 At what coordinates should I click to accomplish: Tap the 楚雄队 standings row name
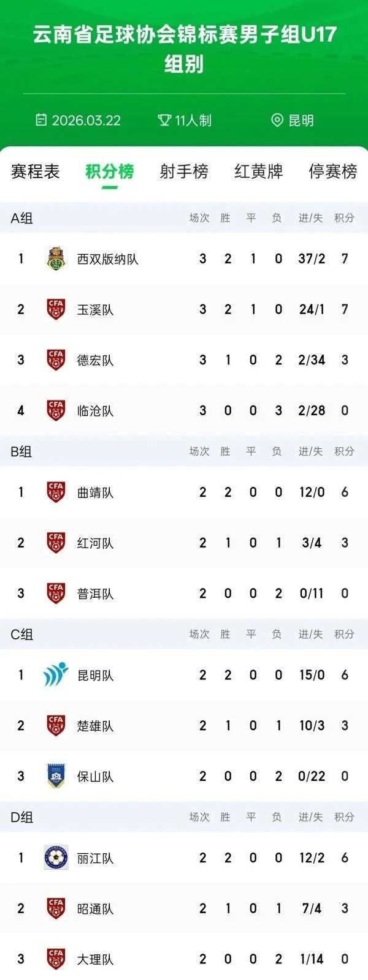pyautogui.click(x=95, y=726)
